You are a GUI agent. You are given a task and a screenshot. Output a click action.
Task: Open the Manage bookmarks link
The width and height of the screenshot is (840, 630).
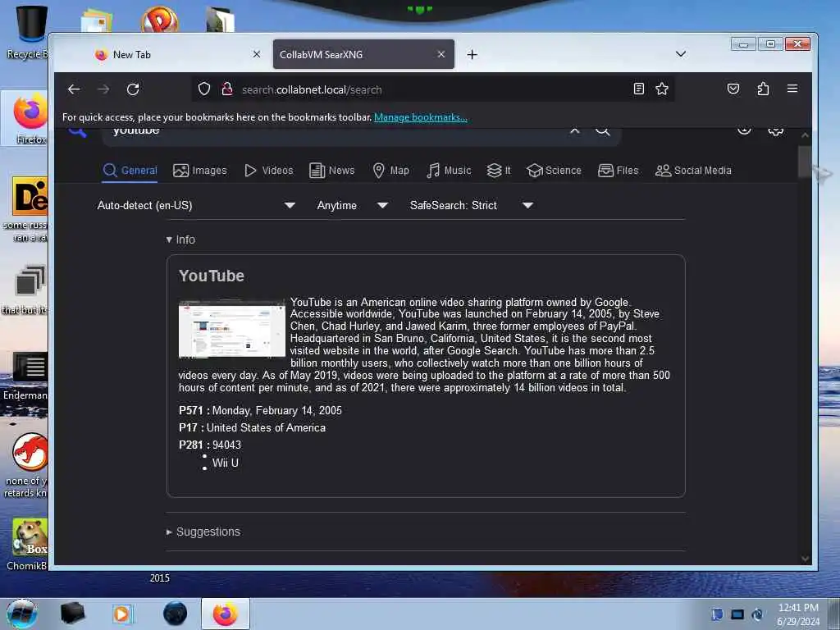tap(421, 117)
